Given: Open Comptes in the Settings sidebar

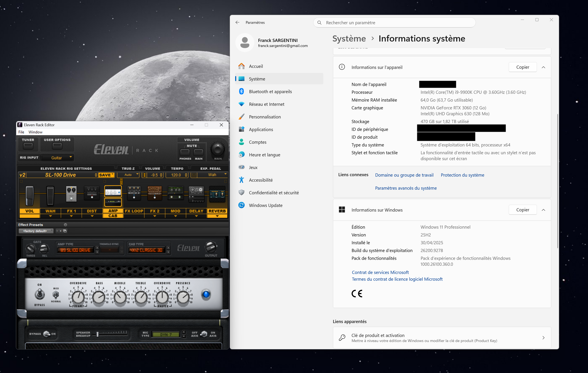Looking at the screenshot, I should pyautogui.click(x=279, y=142).
